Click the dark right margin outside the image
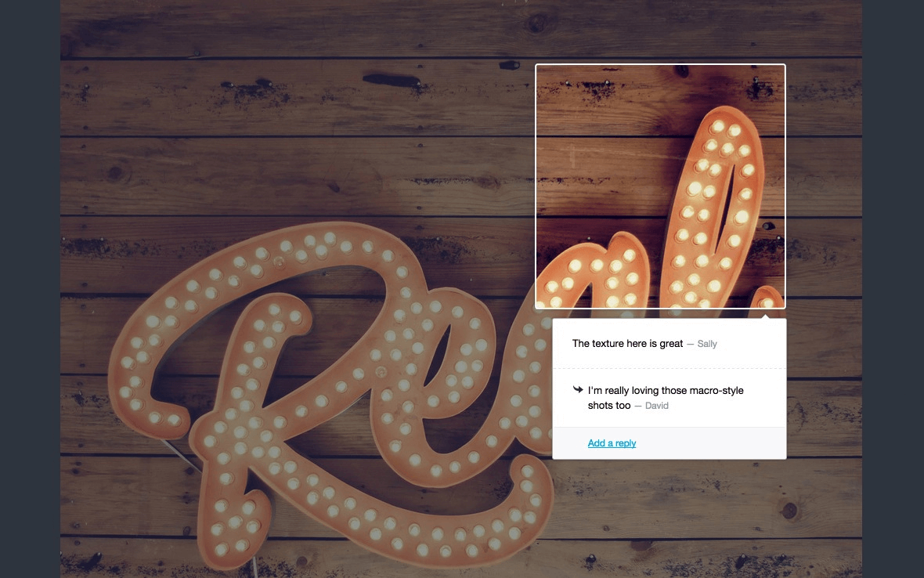 point(893,289)
